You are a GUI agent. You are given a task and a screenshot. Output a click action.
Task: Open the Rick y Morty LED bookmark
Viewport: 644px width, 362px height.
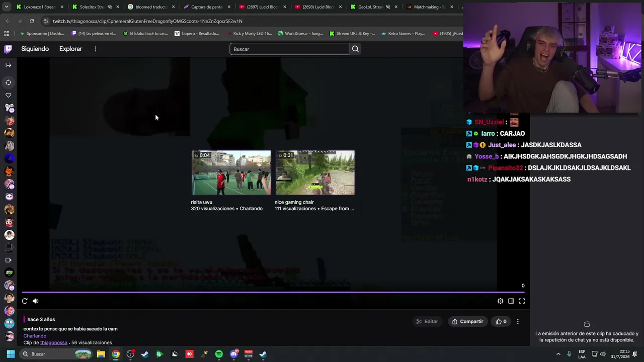click(249, 34)
